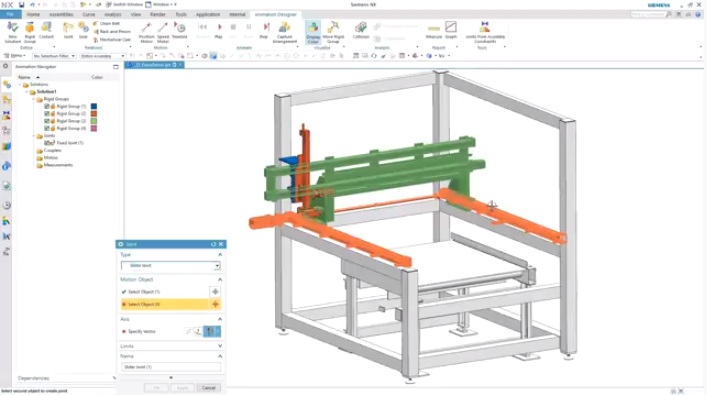
Task: Open the Analysis ribbon tab
Action: pos(113,14)
